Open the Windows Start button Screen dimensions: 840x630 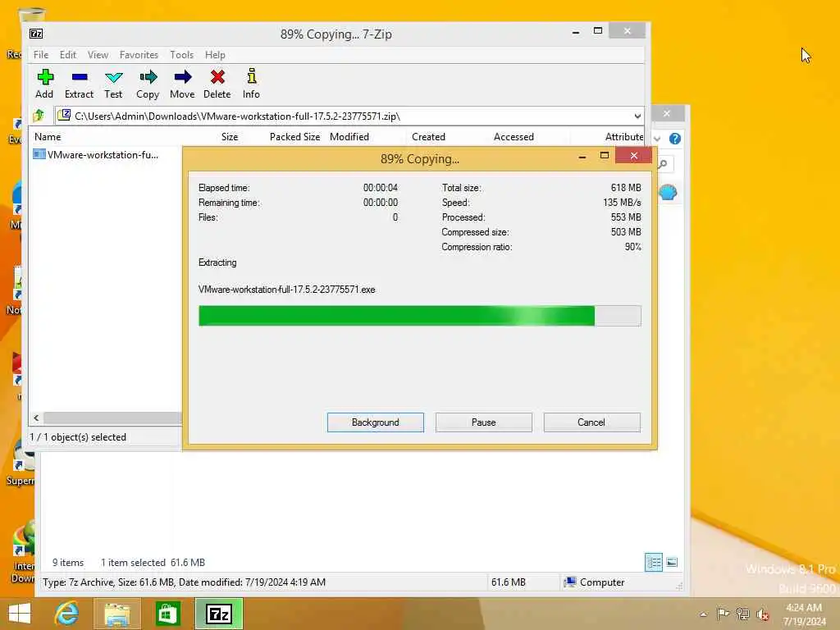click(x=20, y=614)
